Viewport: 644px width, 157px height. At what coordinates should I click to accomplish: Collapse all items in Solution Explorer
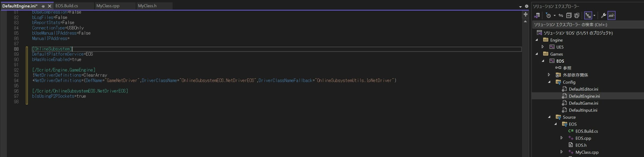(x=569, y=16)
